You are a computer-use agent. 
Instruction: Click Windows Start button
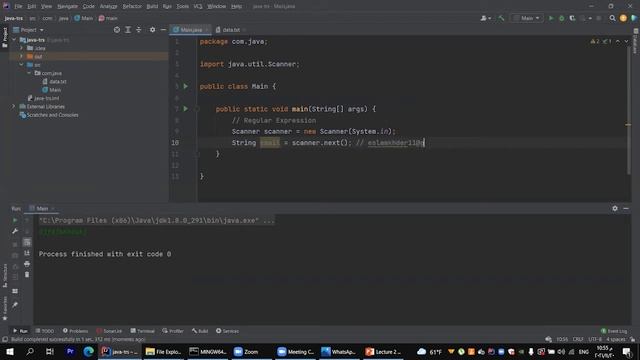coord(10,351)
